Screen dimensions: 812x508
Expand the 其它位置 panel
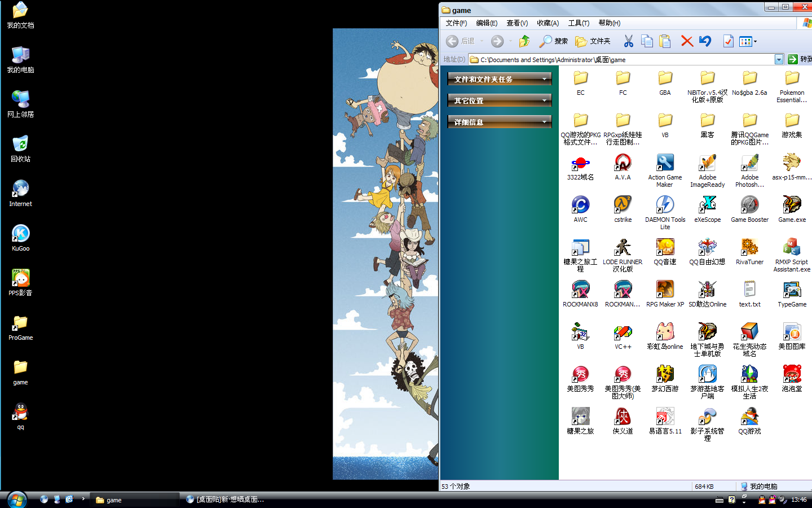coord(500,100)
